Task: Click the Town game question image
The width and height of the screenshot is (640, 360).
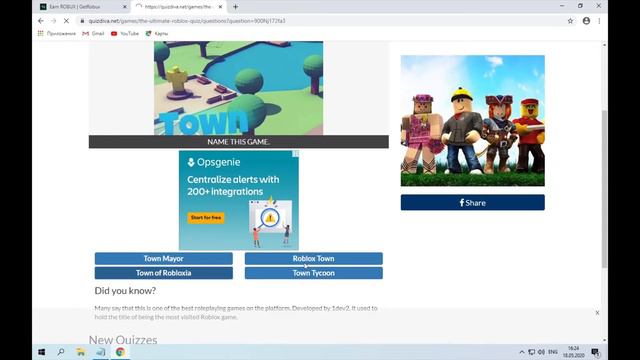Action: tap(238, 88)
